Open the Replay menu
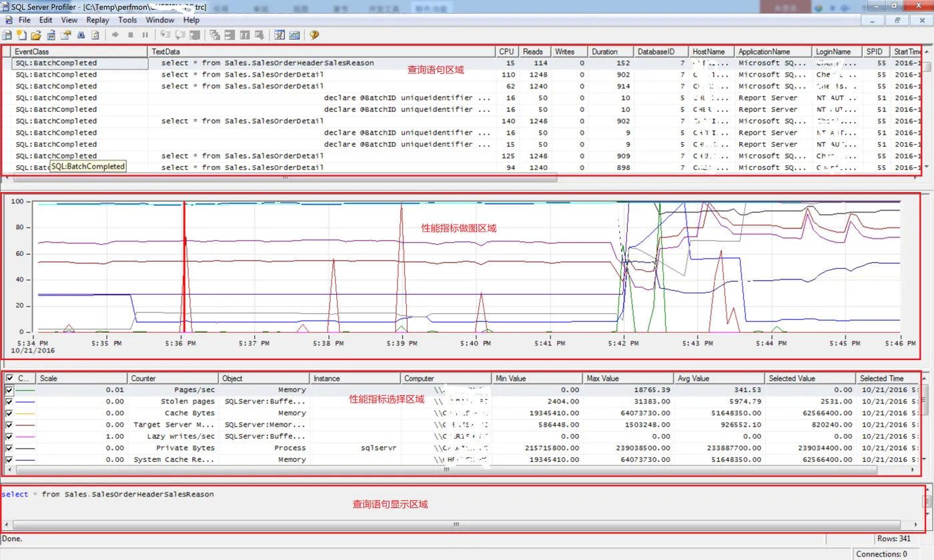Viewport: 934px width, 560px height. 98,20
